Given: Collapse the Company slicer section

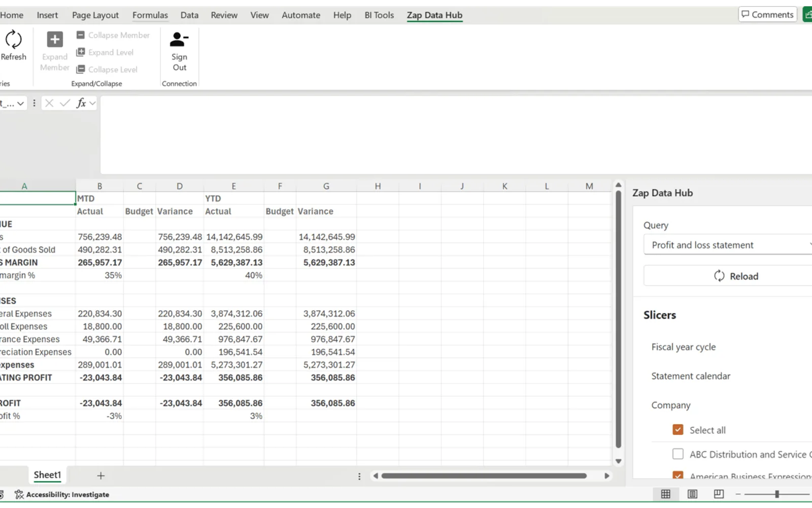Looking at the screenshot, I should point(671,405).
